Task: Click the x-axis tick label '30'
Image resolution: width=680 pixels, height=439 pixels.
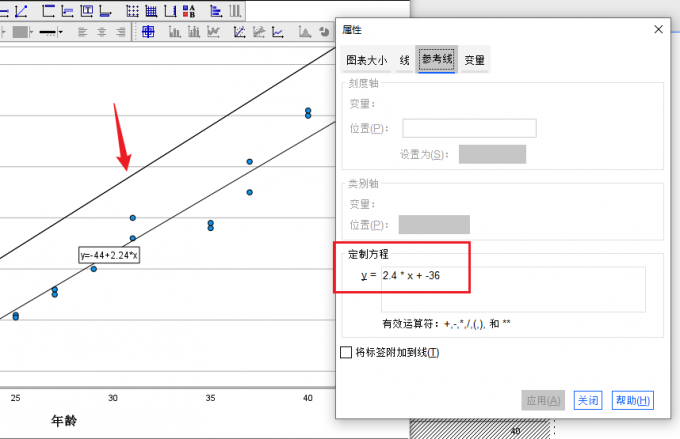Action: point(113,398)
